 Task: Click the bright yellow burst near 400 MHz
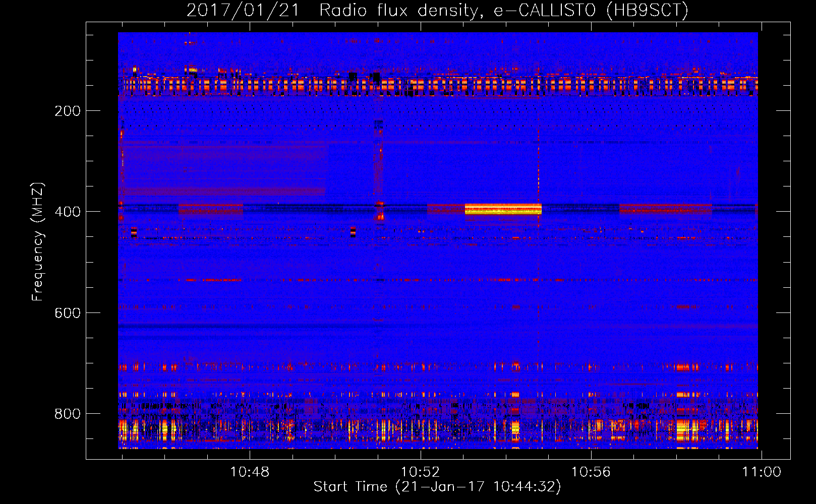point(503,209)
